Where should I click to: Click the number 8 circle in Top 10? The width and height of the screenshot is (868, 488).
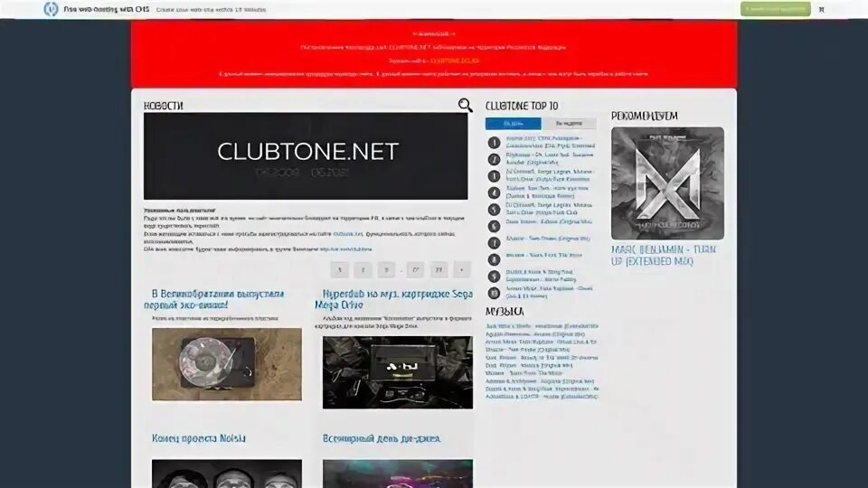coord(494,259)
